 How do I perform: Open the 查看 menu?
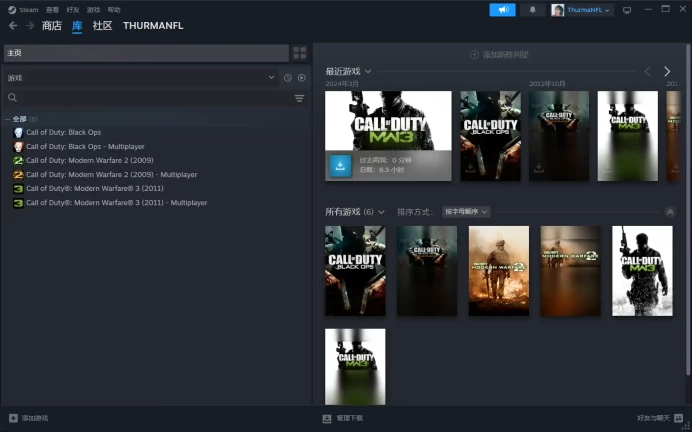tap(52, 10)
